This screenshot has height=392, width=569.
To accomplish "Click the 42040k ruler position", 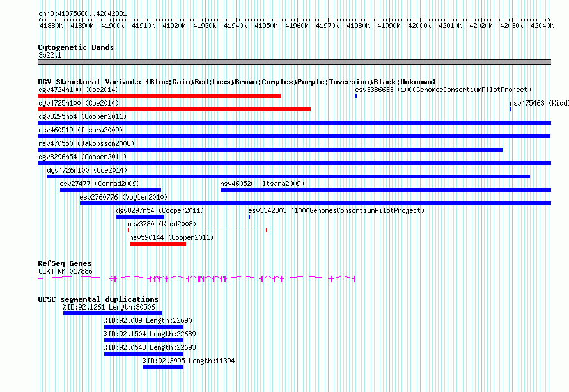I will tap(542, 26).
